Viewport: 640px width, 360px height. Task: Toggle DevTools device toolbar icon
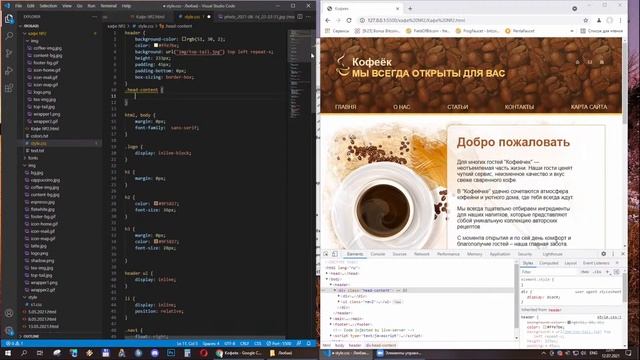click(335, 254)
